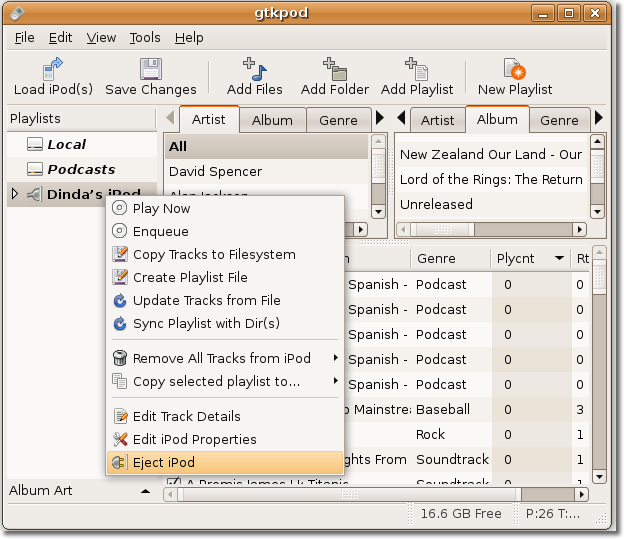Screen dimensions: 624x539
Task: Click the Add Folder icon
Action: [335, 69]
